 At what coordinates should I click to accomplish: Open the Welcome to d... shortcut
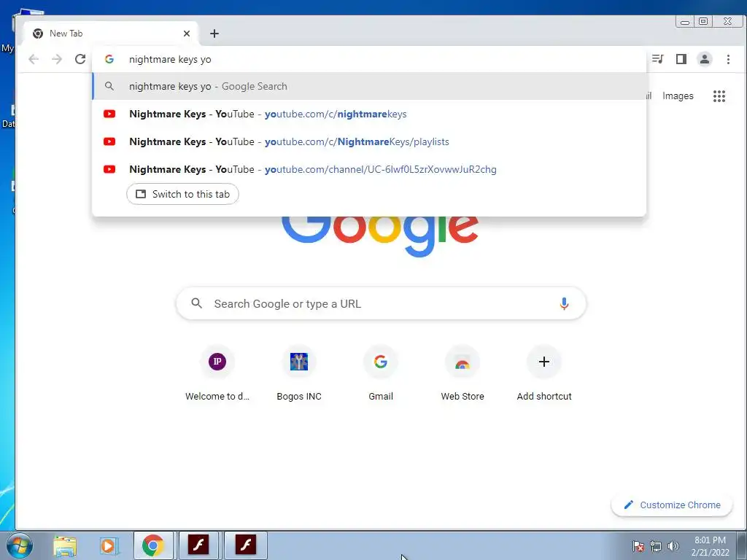pos(217,374)
